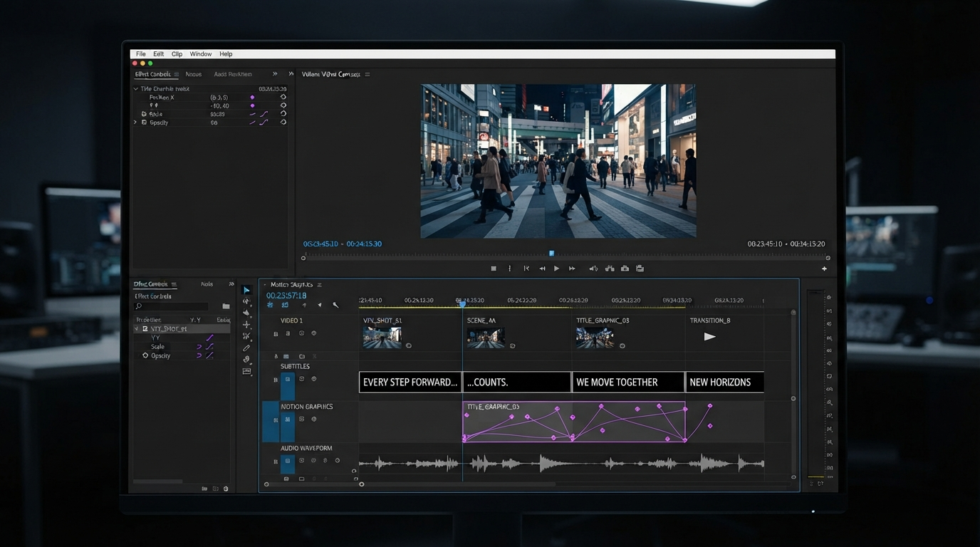Click the wrench settings icon in timeline
980x547 pixels.
[335, 305]
